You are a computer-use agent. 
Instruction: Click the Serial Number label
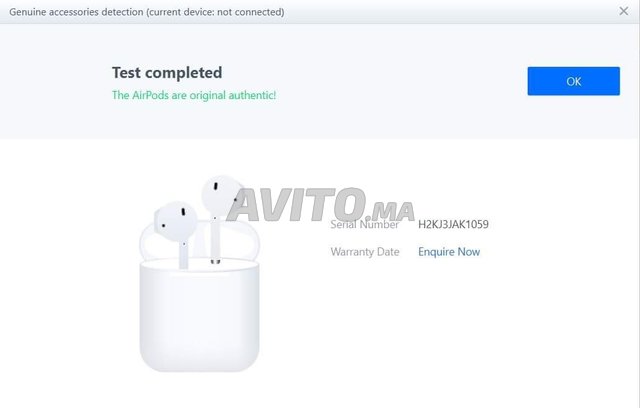click(364, 224)
